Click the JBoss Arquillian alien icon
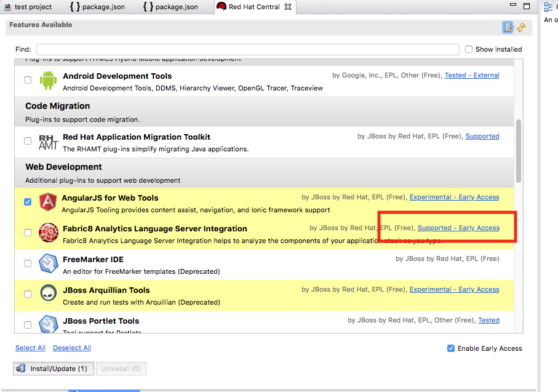The width and height of the screenshot is (558, 392). pos(48,295)
